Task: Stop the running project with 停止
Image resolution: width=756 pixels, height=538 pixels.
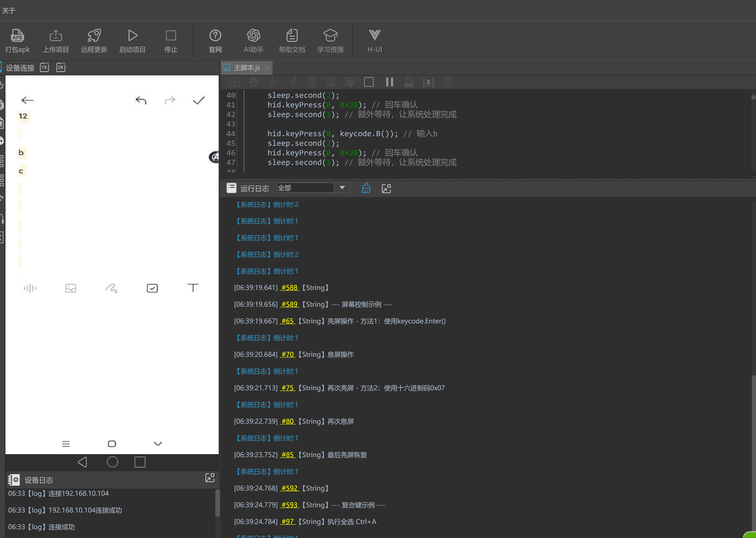Action: coord(171,41)
